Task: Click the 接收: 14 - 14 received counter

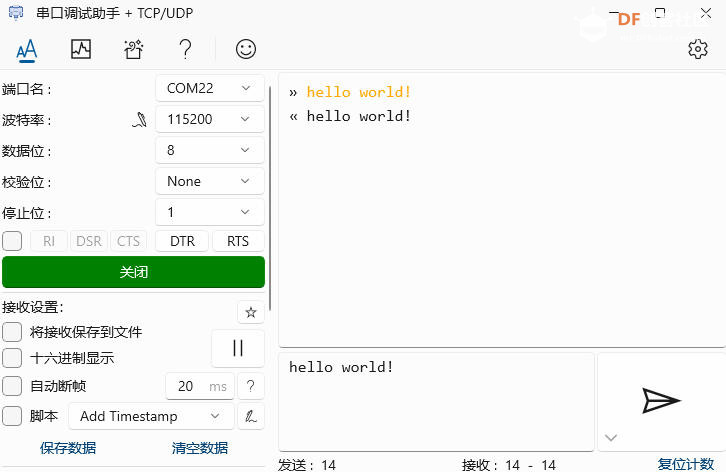Action: click(508, 465)
